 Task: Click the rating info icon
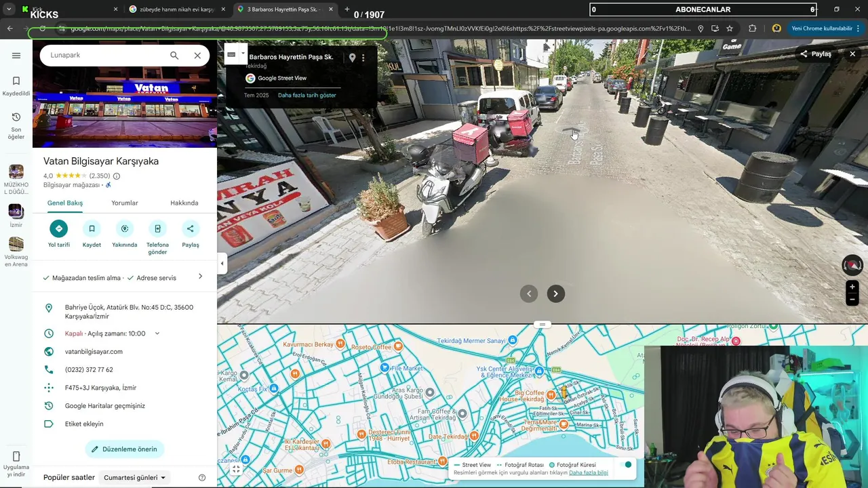(x=117, y=176)
